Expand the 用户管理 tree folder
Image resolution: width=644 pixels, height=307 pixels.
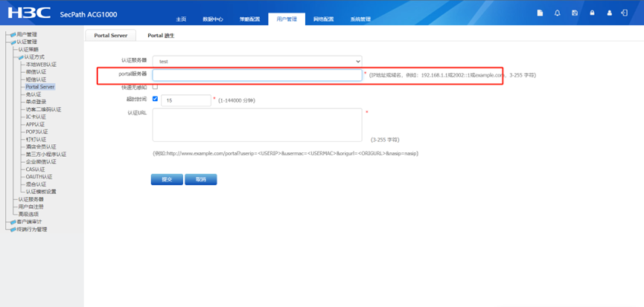tap(13, 34)
